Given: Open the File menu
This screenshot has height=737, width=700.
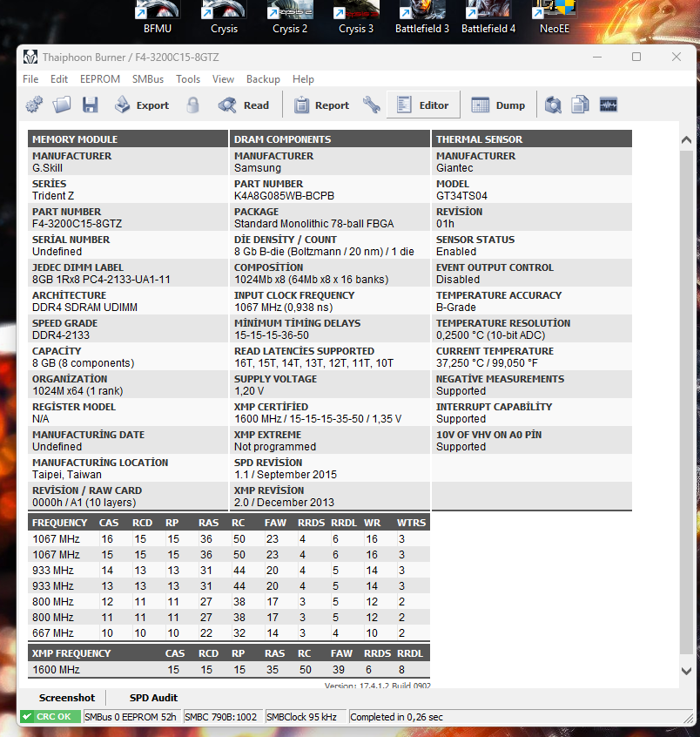Looking at the screenshot, I should click(30, 79).
